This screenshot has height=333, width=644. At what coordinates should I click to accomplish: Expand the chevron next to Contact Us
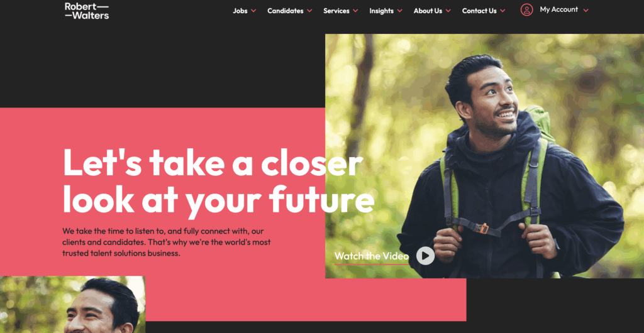coord(502,11)
